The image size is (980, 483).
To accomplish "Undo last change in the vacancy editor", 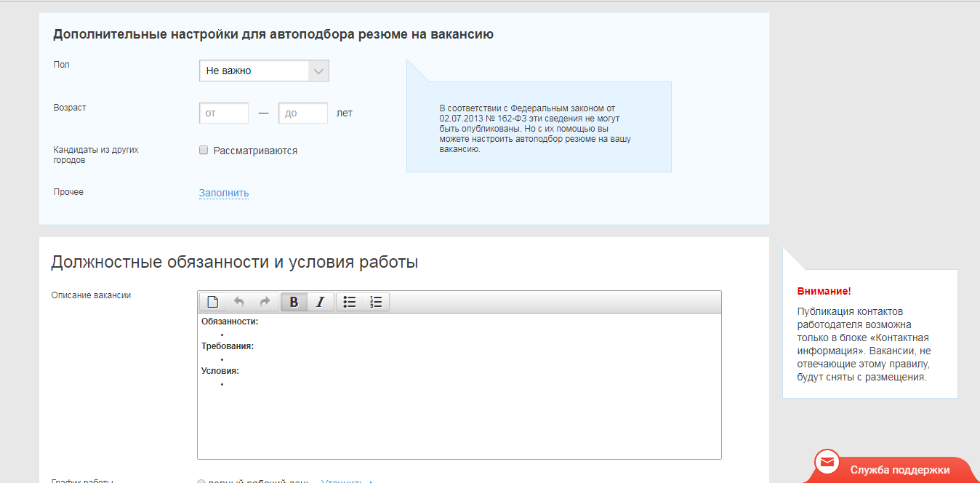I will [240, 301].
